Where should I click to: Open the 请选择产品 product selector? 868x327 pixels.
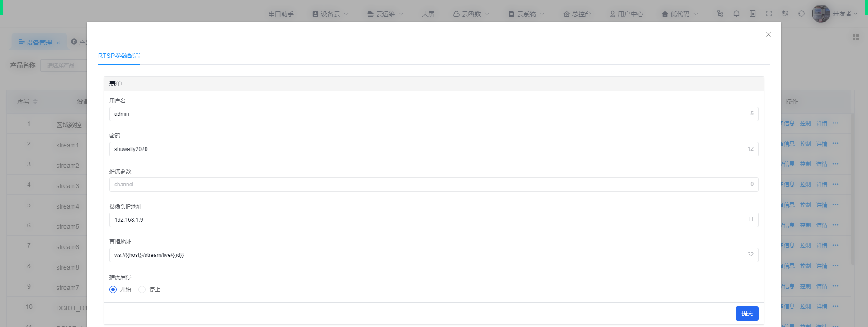click(64, 66)
